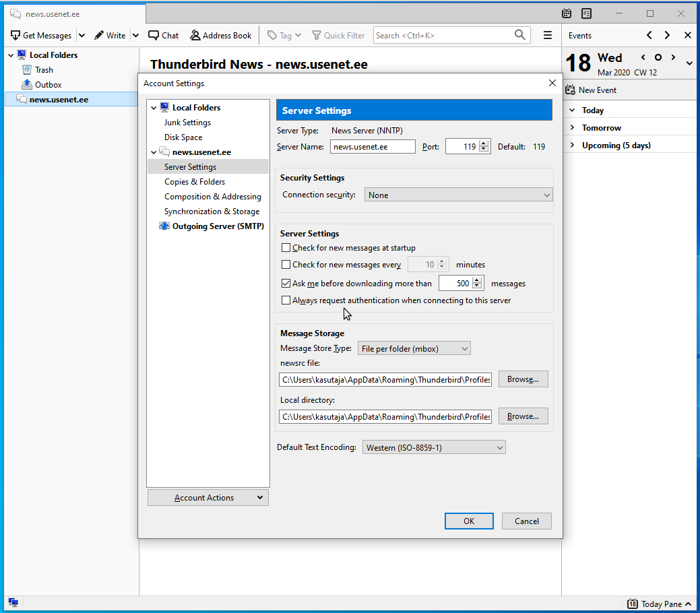The width and height of the screenshot is (700, 613).
Task: Click the calendar icon in the tab bar
Action: tap(567, 13)
